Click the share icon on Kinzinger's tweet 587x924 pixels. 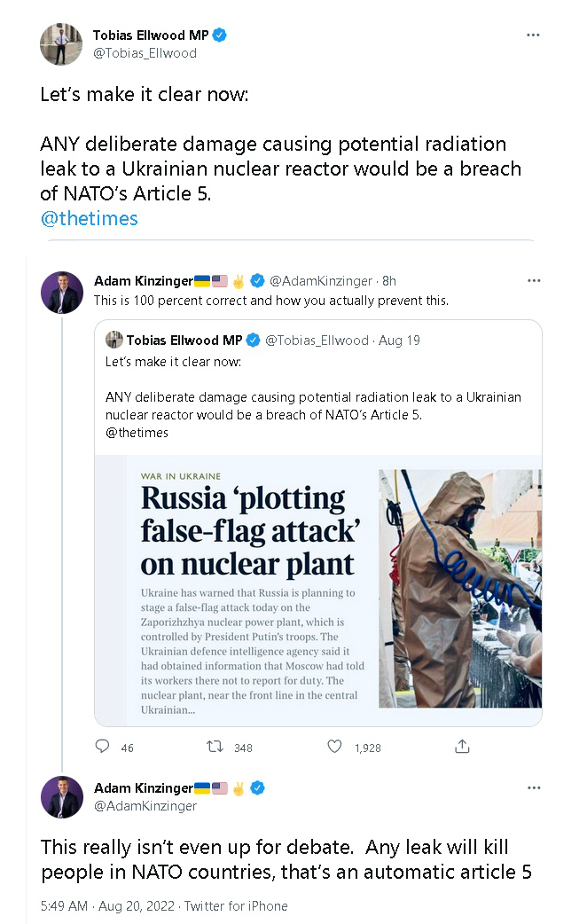(x=461, y=747)
